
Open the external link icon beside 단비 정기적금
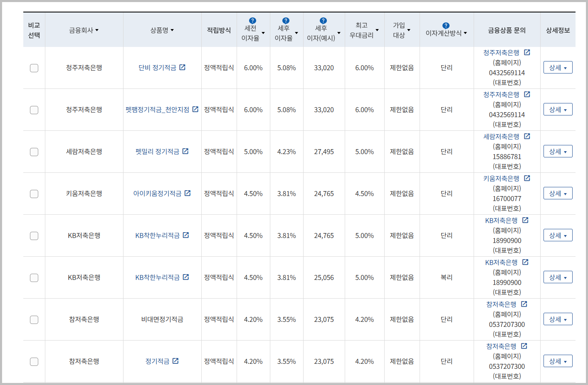click(x=182, y=67)
